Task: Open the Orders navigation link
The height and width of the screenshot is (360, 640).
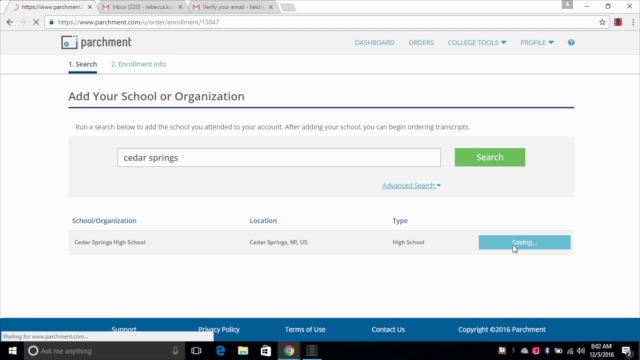Action: point(421,42)
